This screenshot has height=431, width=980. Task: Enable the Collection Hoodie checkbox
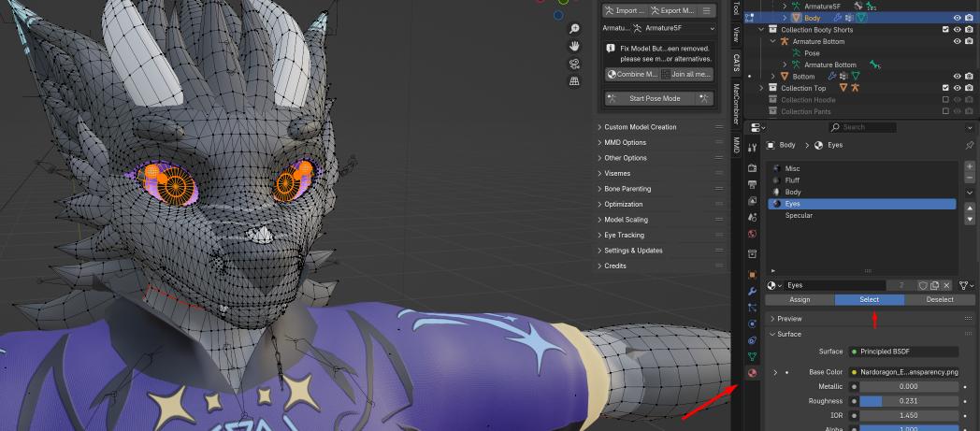click(x=946, y=99)
